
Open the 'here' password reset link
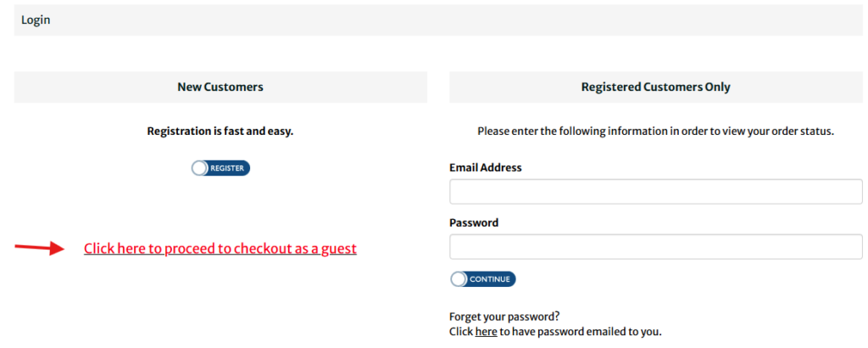click(486, 332)
